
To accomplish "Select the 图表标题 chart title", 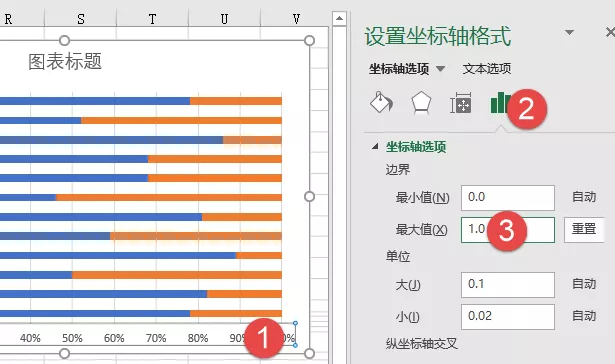I will pos(65,62).
